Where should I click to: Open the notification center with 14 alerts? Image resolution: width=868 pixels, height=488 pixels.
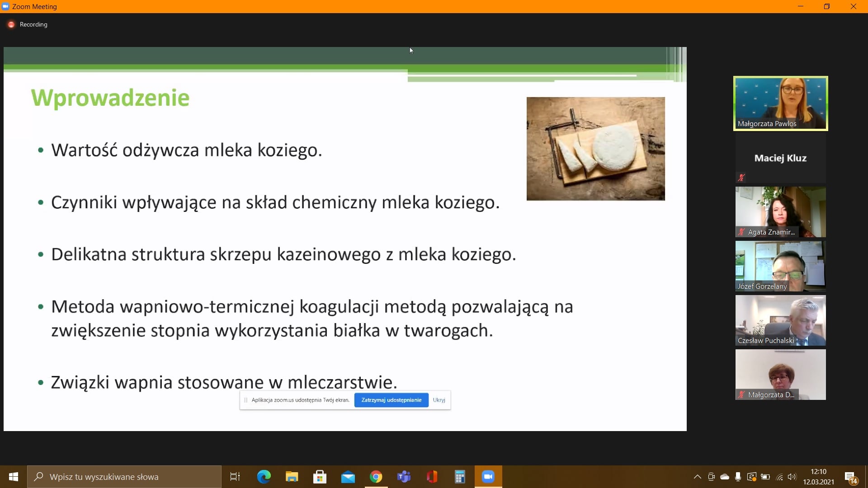point(850,477)
